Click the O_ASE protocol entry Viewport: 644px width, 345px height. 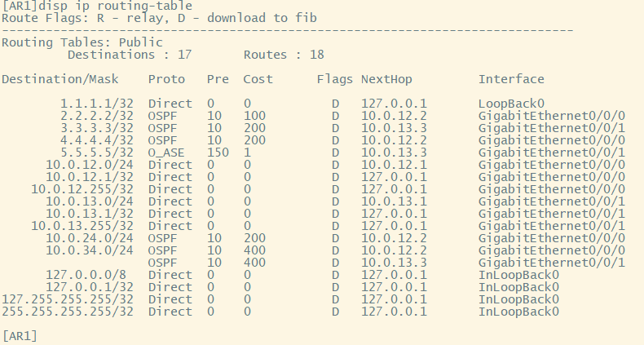(x=166, y=153)
